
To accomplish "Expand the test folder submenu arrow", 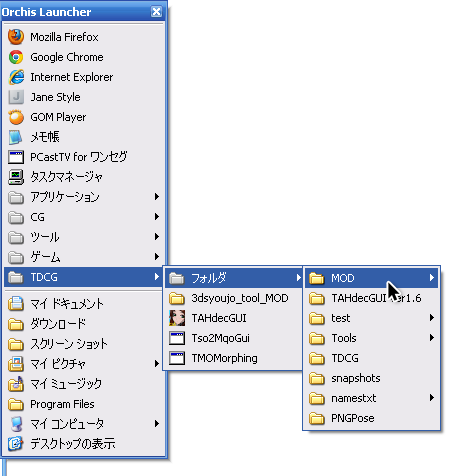I will point(432,318).
